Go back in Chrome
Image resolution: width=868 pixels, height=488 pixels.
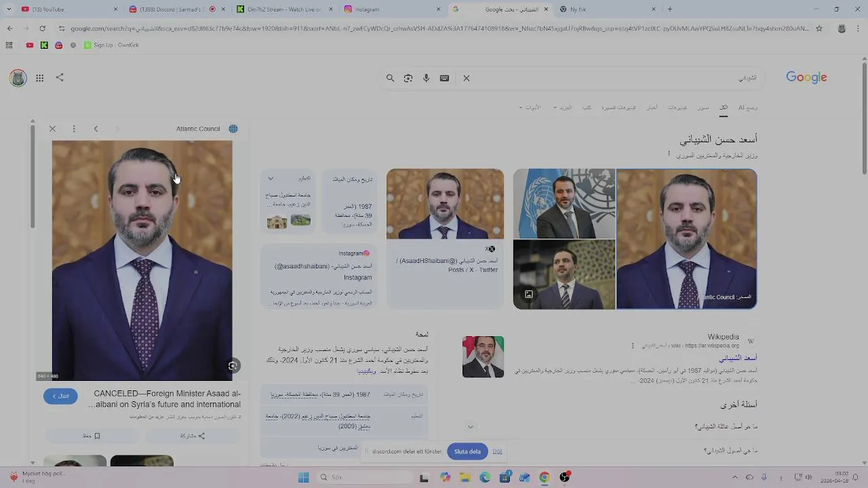[9, 28]
